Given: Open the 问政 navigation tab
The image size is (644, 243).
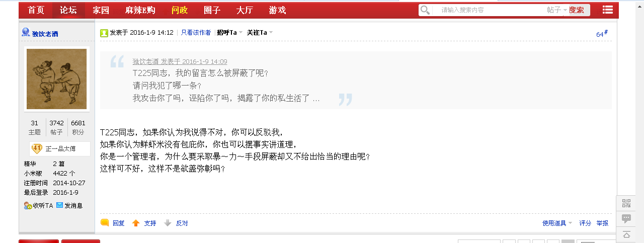Looking at the screenshot, I should tap(180, 10).
